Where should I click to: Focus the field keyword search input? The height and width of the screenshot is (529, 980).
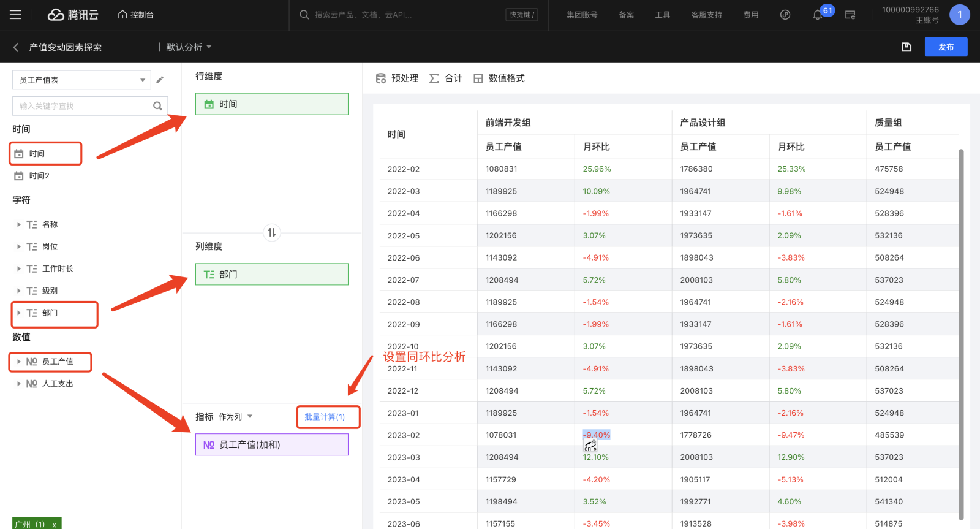click(x=83, y=106)
